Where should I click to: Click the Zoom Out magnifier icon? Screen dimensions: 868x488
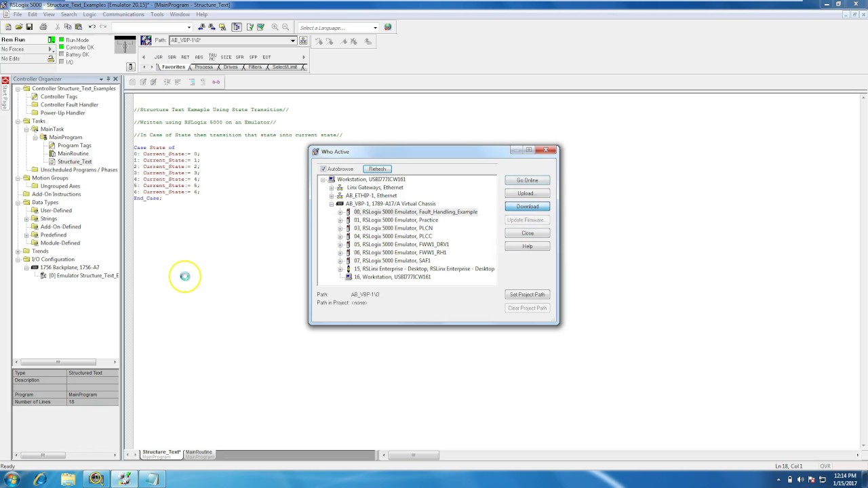tap(285, 27)
